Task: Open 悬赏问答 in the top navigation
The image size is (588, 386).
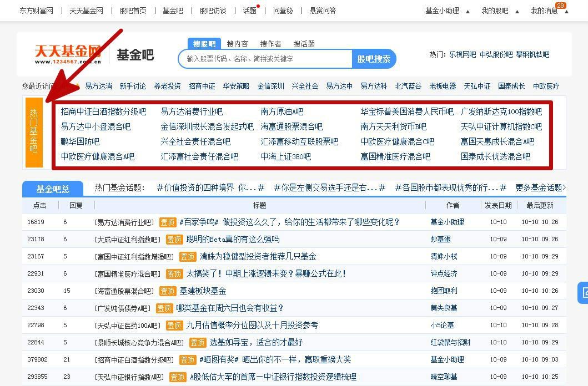Action: click(x=323, y=11)
